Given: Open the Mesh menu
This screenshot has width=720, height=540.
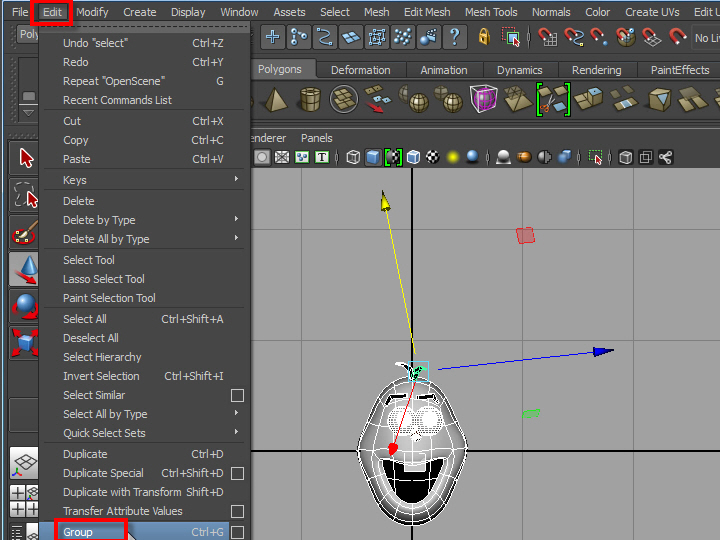Looking at the screenshot, I should (377, 12).
